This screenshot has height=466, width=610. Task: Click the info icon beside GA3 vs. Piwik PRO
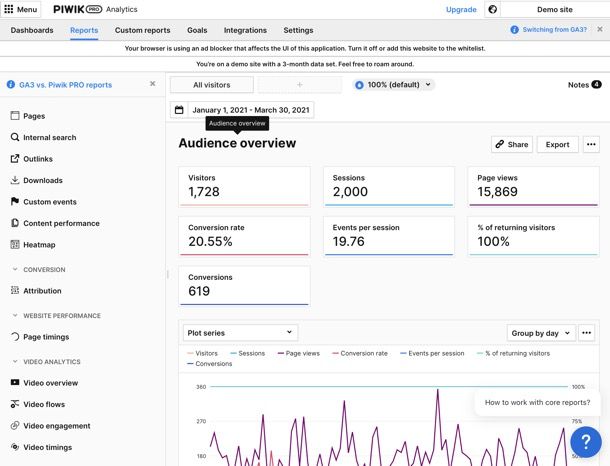click(x=11, y=84)
